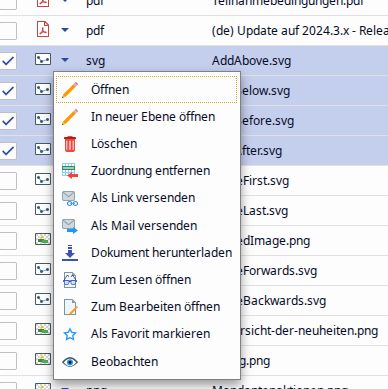
Task: Click the file name ending in sicht-der-neuheiten.png
Action: coord(309,331)
